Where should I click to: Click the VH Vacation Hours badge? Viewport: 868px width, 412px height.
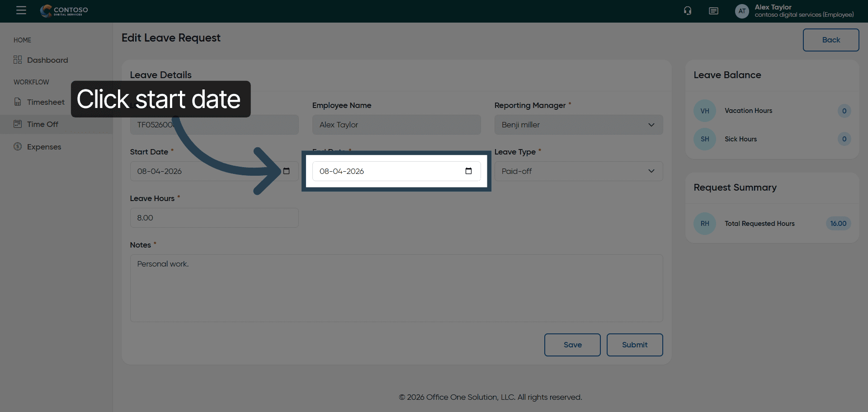(x=704, y=111)
